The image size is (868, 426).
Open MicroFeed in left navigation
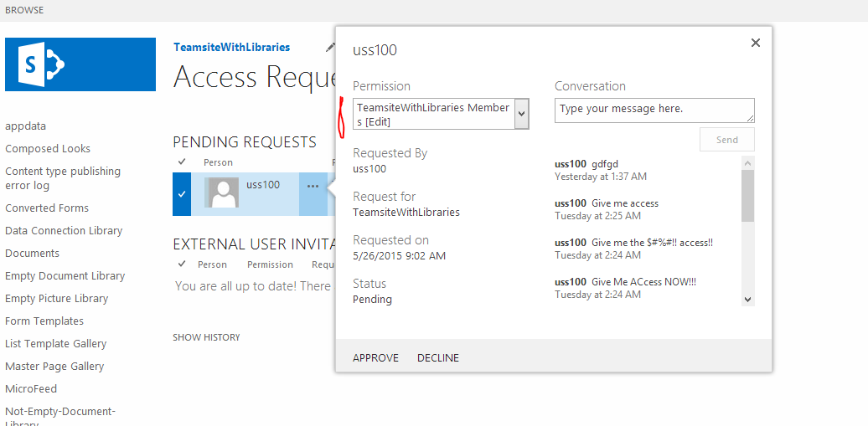(x=31, y=389)
